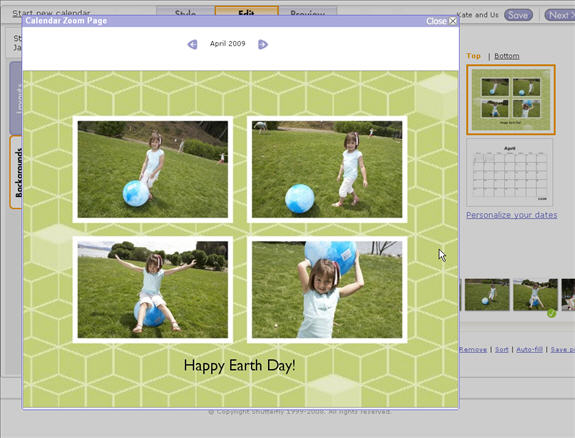The width and height of the screenshot is (575, 438).
Task: Select the girl kicking ball photo strip thumbnail
Action: 487,295
